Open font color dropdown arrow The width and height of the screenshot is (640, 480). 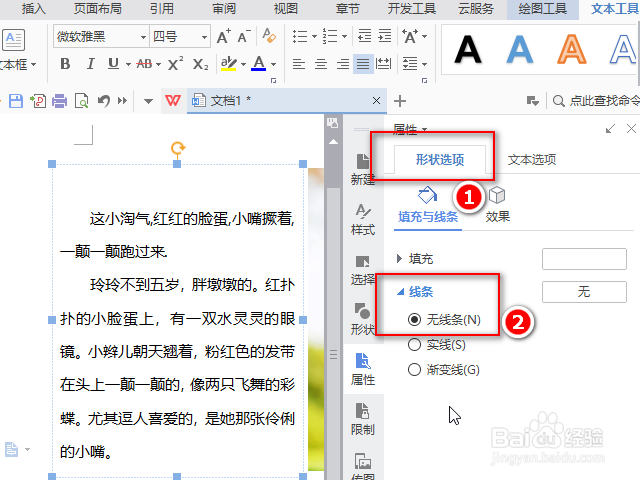(x=273, y=64)
